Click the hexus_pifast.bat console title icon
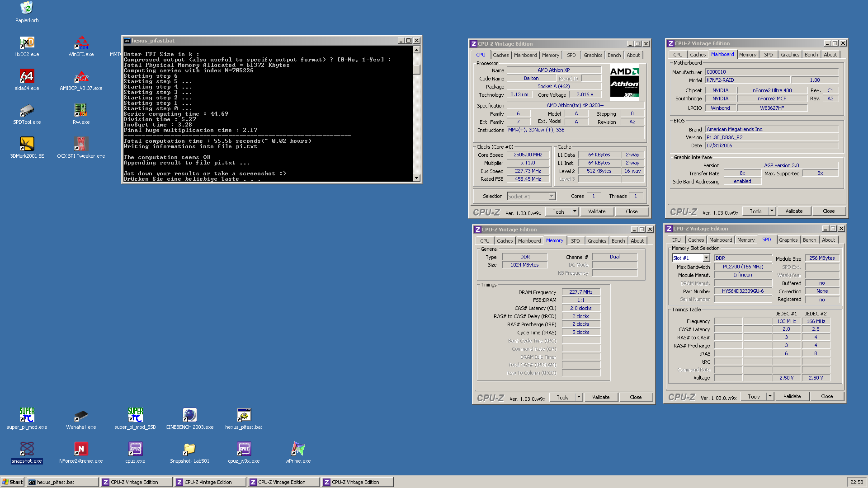This screenshot has width=868, height=488. click(x=127, y=41)
